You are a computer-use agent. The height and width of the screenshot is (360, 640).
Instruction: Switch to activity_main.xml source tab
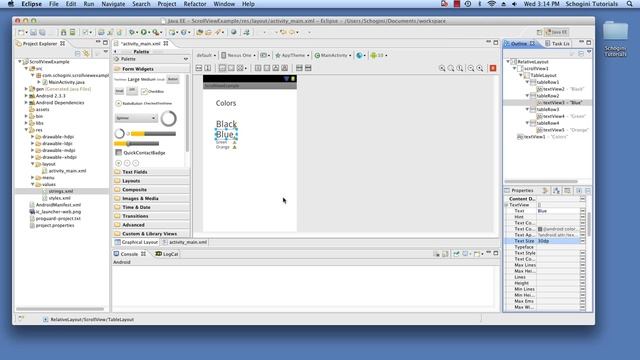(185, 242)
